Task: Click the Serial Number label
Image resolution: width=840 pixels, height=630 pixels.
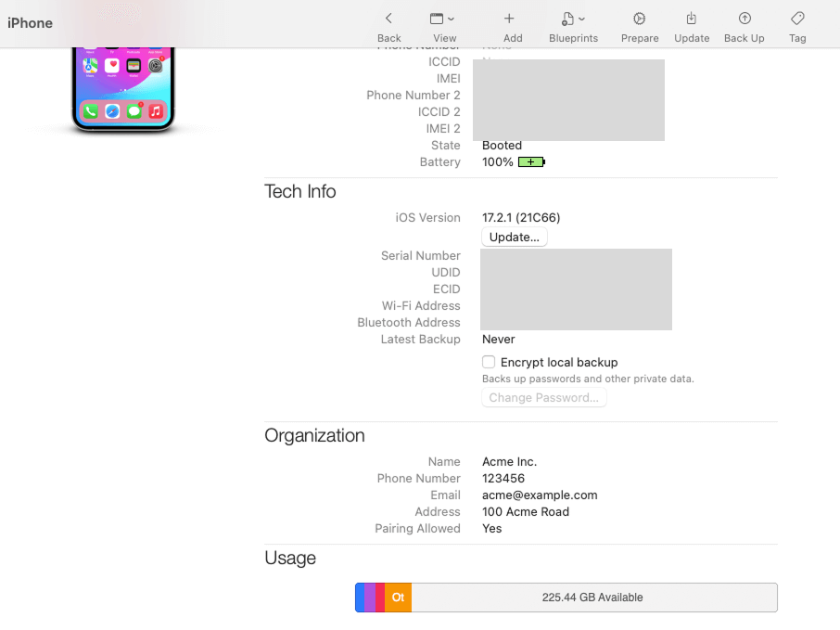Action: click(421, 256)
